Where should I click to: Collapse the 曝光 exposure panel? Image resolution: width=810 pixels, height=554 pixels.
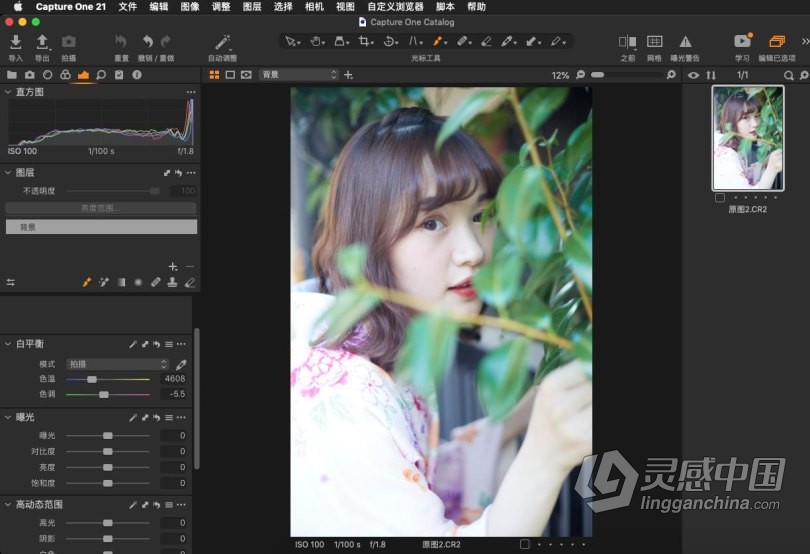(8, 417)
